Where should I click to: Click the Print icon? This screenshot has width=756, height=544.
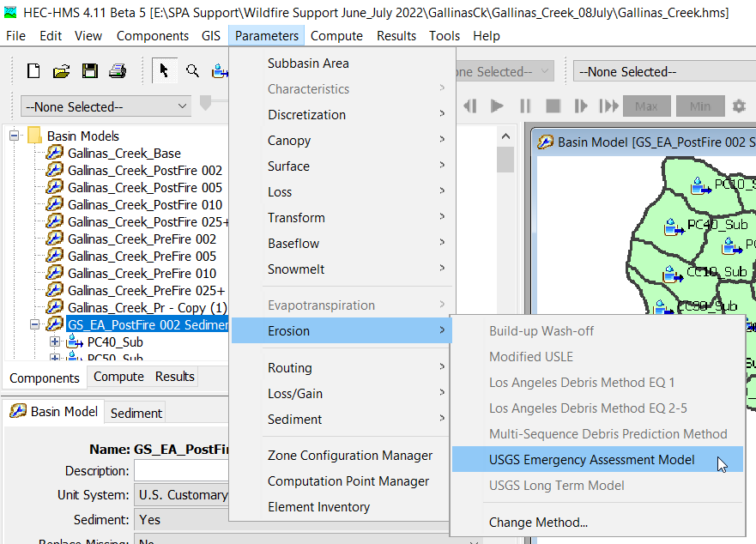point(117,71)
